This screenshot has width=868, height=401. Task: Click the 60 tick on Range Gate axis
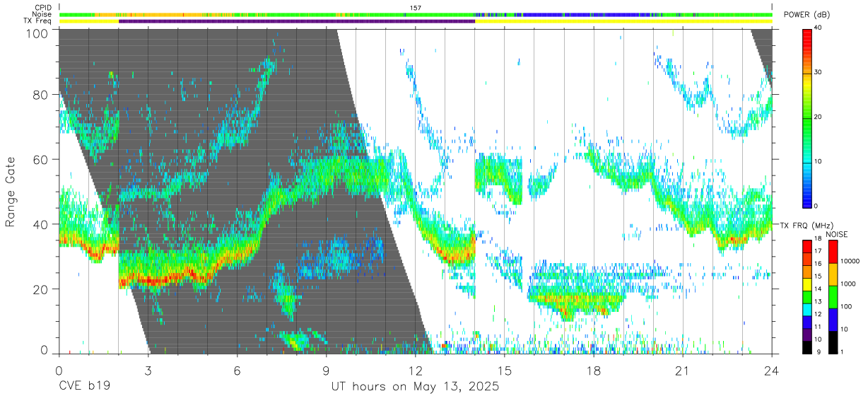40,159
